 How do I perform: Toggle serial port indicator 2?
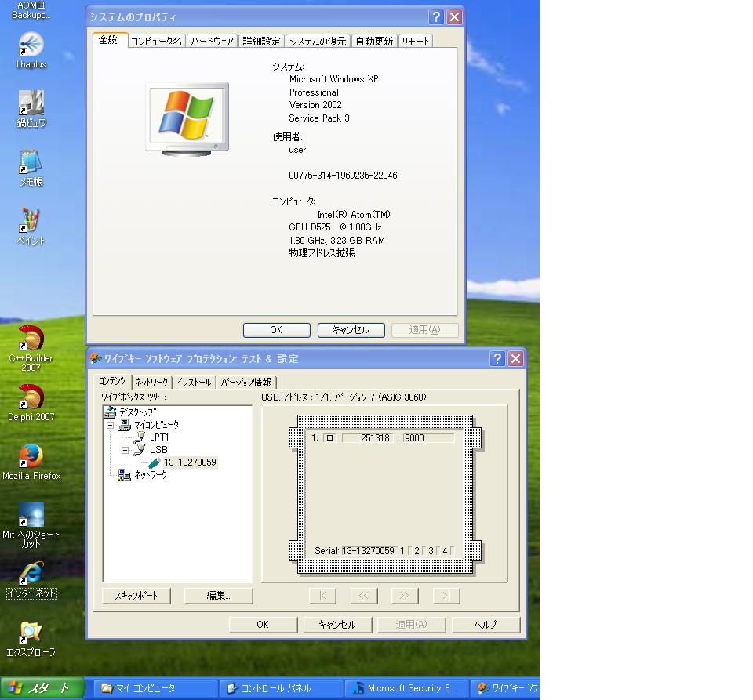[x=424, y=551]
